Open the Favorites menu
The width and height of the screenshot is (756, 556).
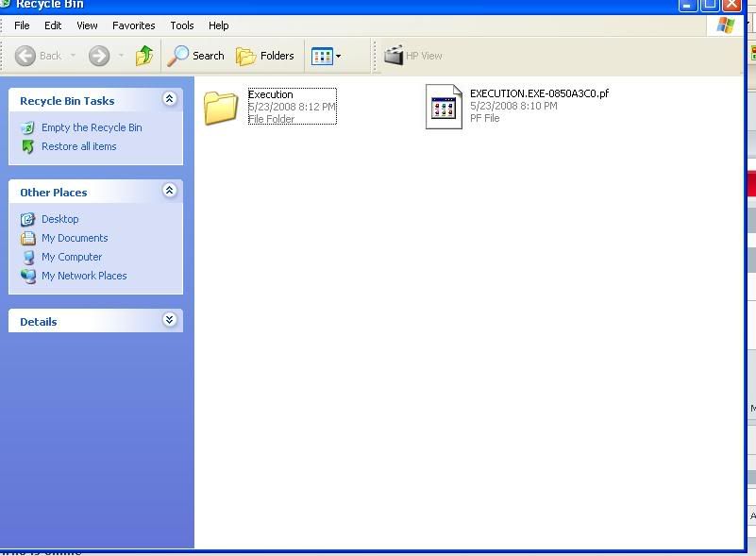coord(133,25)
